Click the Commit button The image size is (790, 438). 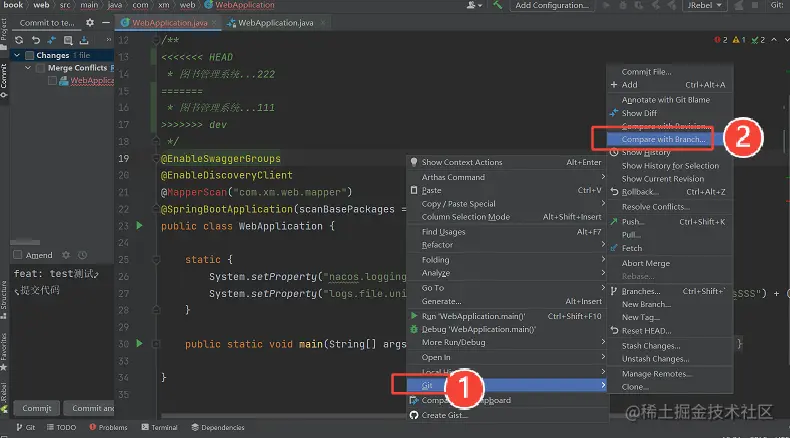tap(37, 408)
